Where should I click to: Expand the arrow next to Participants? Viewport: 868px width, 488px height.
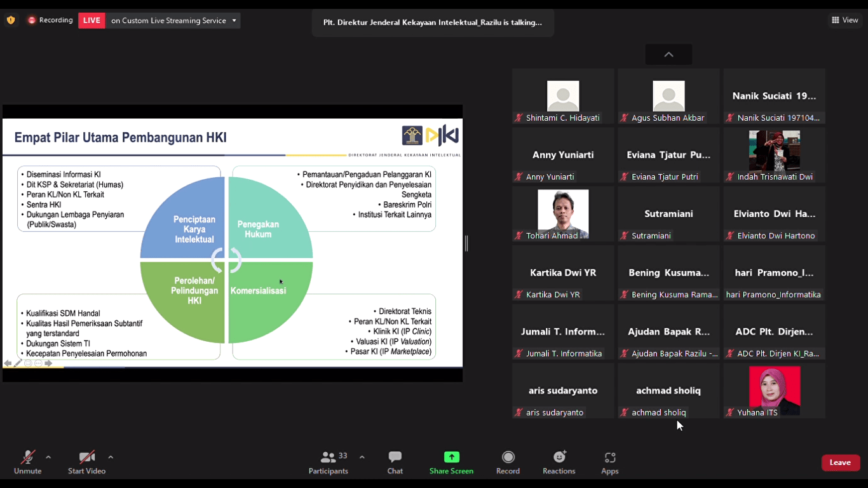(362, 457)
